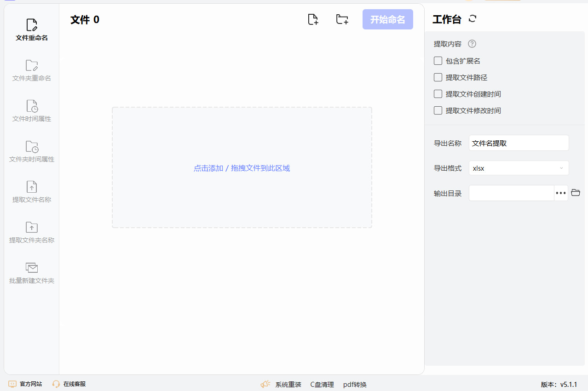The height and width of the screenshot is (391, 588).
Task: Click the 系统重装 link
Action: click(x=288, y=385)
